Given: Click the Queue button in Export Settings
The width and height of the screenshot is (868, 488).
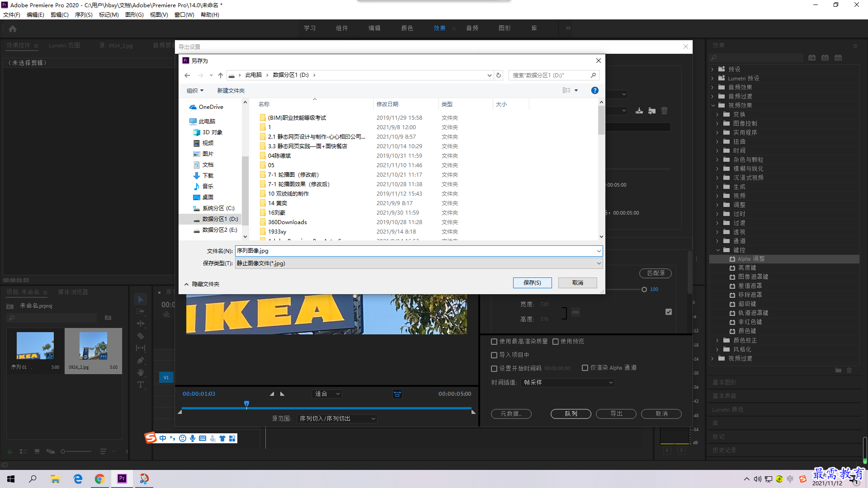Looking at the screenshot, I should pyautogui.click(x=571, y=414).
